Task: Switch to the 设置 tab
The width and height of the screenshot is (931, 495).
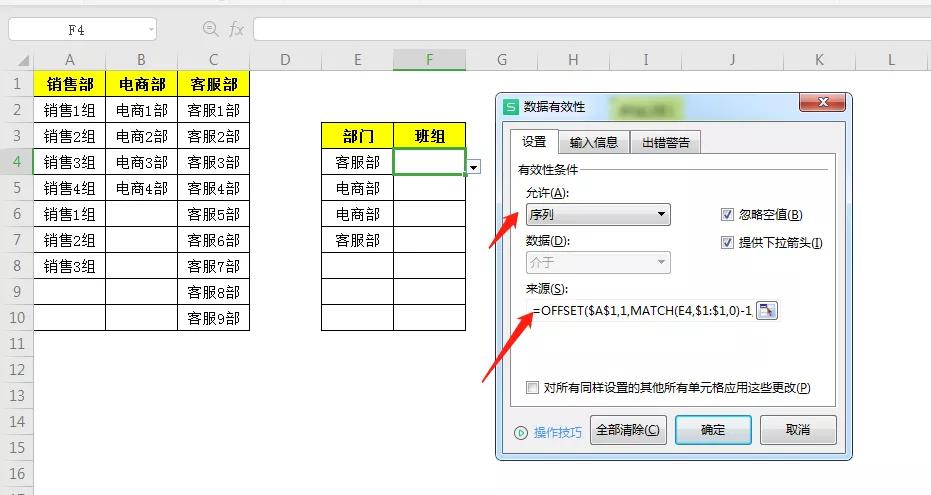Action: [x=534, y=142]
